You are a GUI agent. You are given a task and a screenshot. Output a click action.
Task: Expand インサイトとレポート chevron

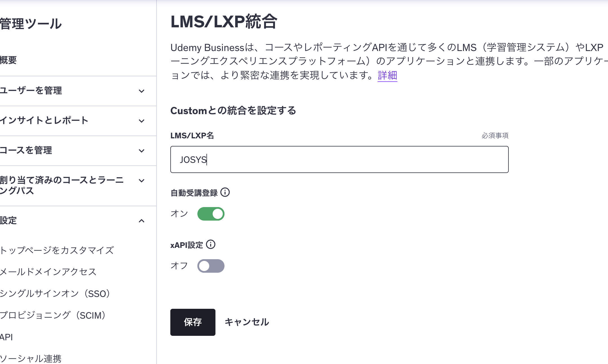click(142, 121)
